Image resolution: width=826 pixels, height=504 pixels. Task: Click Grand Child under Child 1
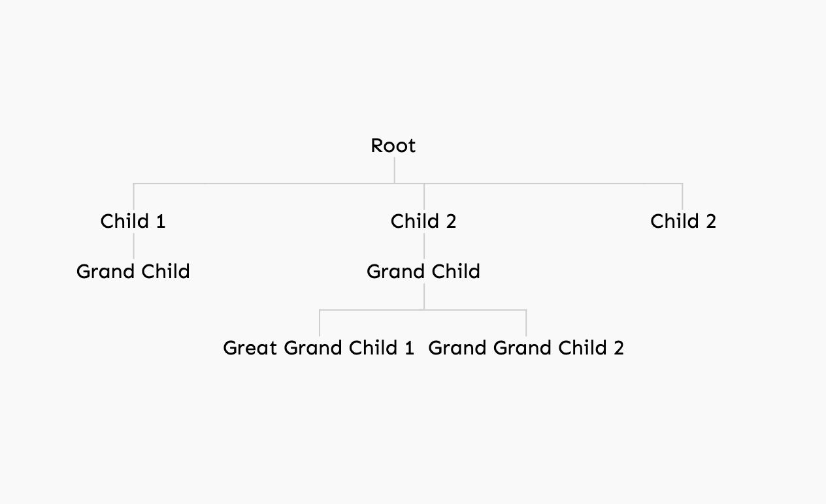click(133, 272)
